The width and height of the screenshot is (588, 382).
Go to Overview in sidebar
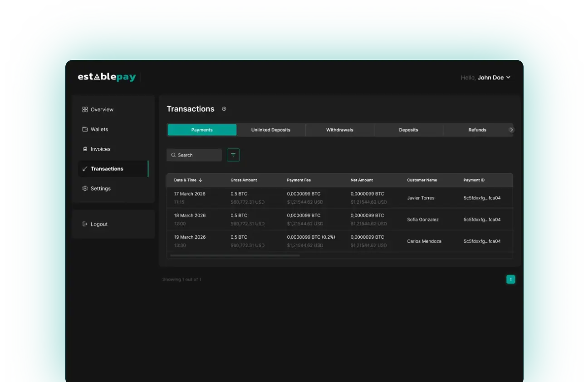pos(113,109)
